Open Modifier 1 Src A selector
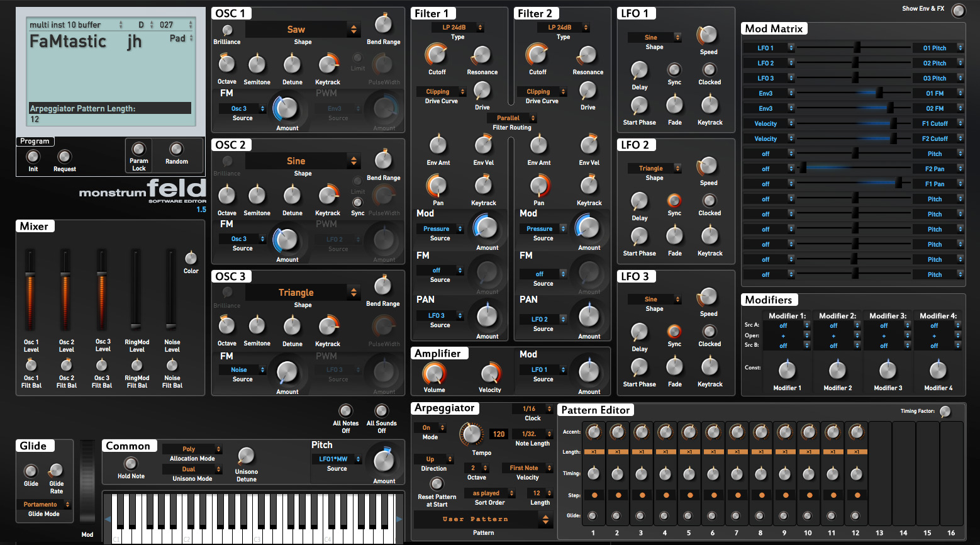This screenshot has height=545, width=980. click(x=786, y=326)
